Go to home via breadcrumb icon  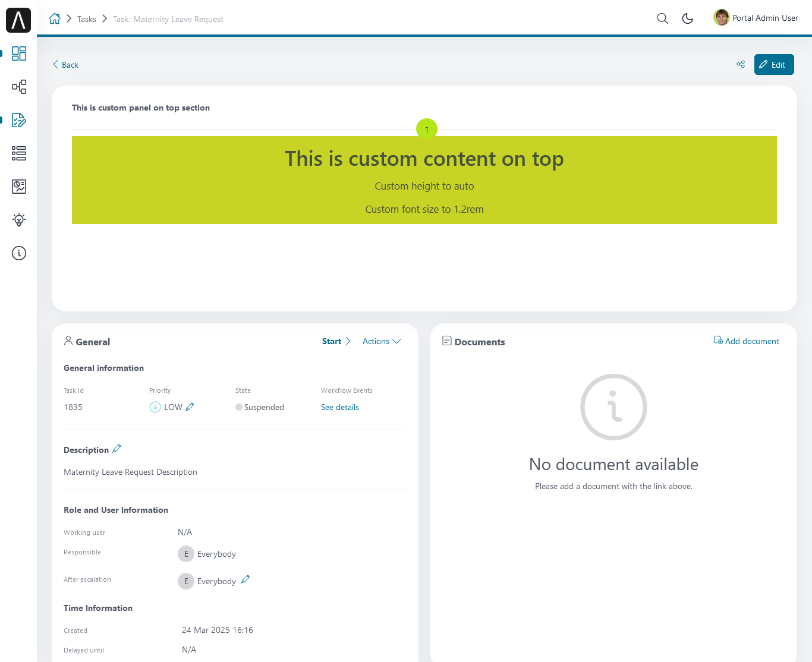click(x=55, y=18)
